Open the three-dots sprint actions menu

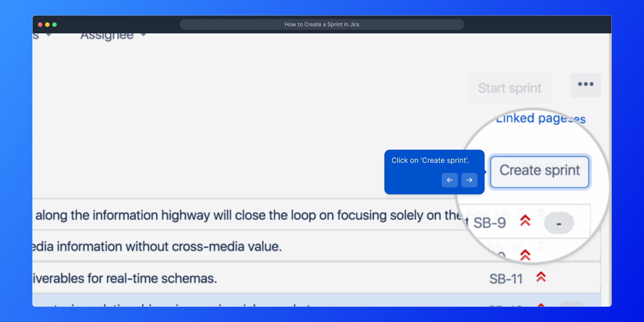(x=586, y=84)
